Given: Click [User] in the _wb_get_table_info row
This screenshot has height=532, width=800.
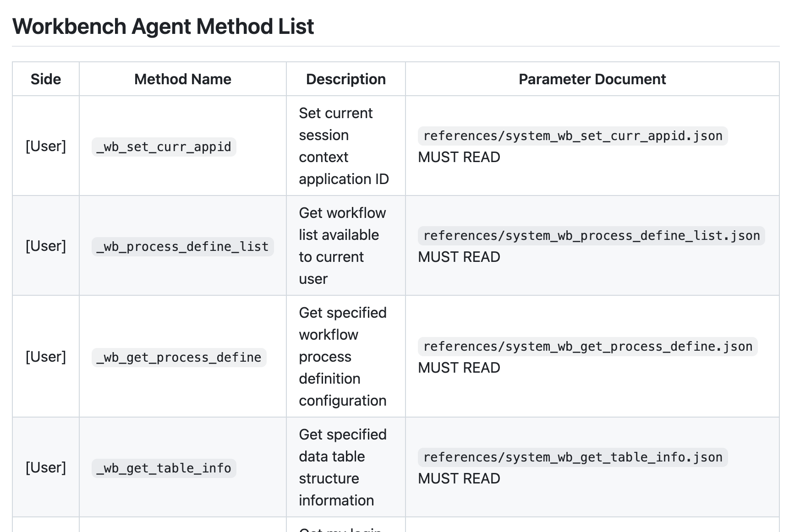Looking at the screenshot, I should 46,467.
